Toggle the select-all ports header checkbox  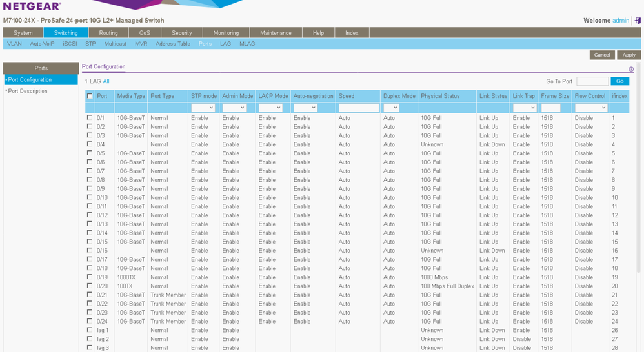pos(90,96)
